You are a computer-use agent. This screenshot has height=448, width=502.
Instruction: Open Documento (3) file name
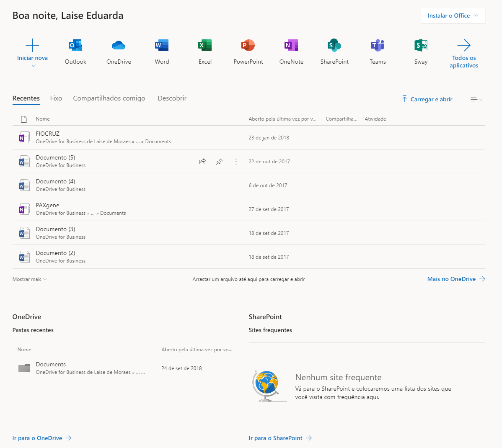coord(55,229)
